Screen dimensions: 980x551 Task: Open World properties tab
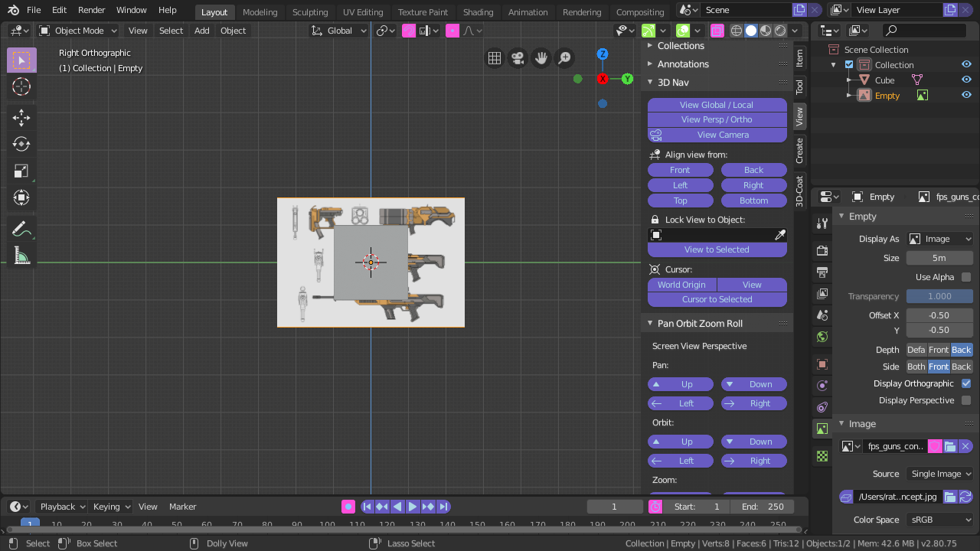click(822, 336)
